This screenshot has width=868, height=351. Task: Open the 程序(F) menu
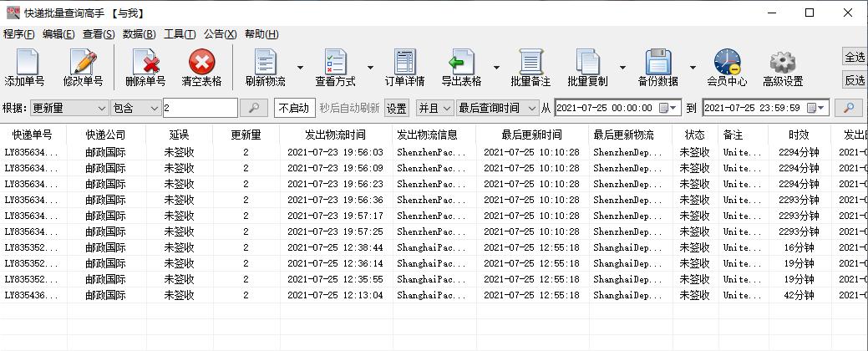[19, 34]
